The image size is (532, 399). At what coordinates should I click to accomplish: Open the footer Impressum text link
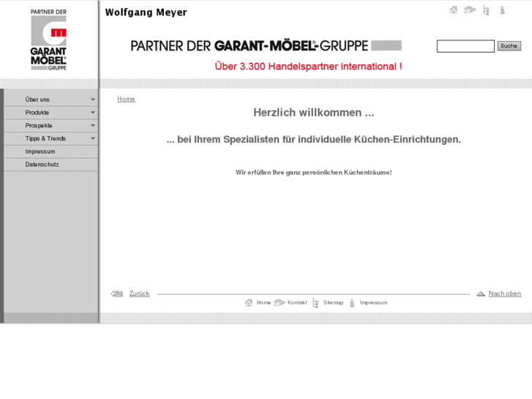pos(373,302)
